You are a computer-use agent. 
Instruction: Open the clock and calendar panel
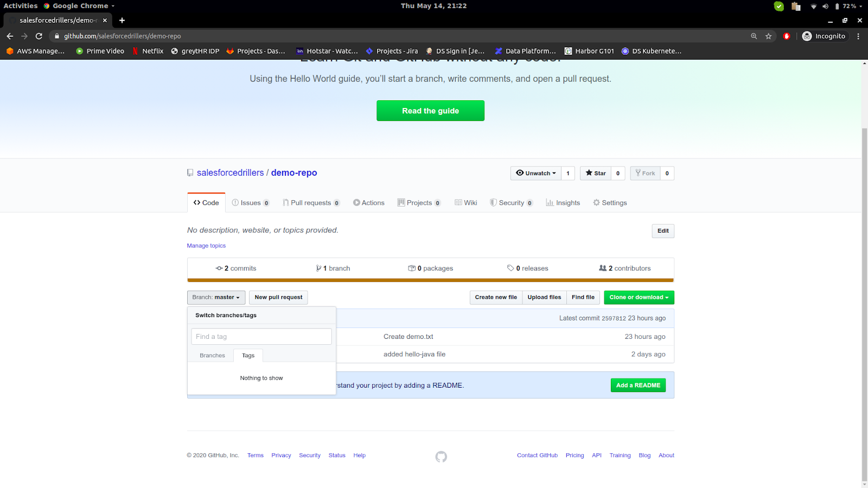(433, 6)
